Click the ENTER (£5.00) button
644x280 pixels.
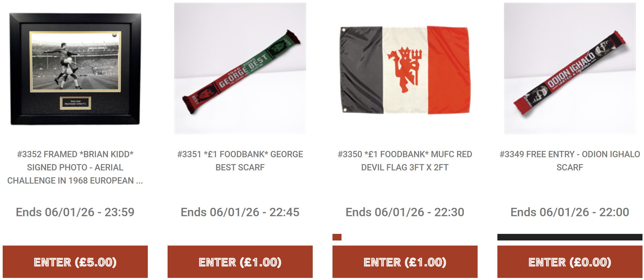point(75,262)
